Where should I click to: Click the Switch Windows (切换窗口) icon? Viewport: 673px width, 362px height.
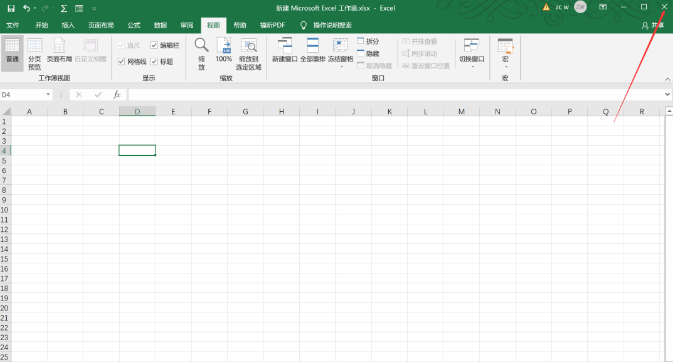[x=471, y=46]
